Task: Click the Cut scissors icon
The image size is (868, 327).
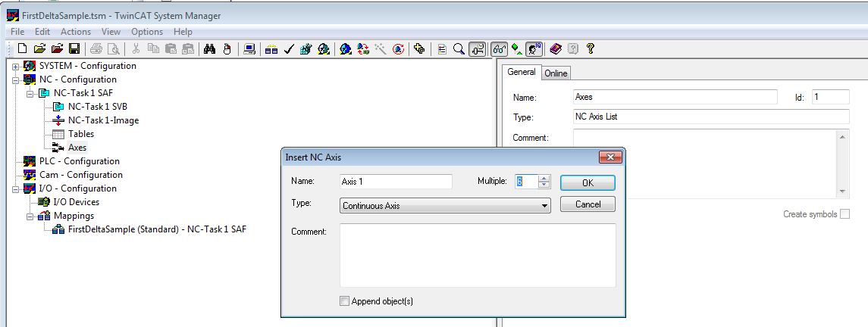Action: 136,49
